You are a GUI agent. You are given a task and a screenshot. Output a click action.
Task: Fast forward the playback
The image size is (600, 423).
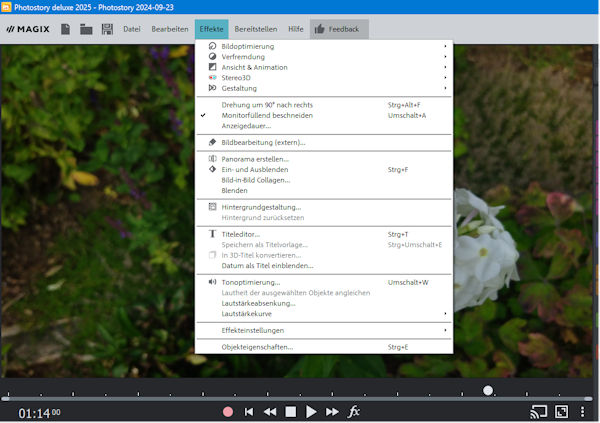click(332, 412)
